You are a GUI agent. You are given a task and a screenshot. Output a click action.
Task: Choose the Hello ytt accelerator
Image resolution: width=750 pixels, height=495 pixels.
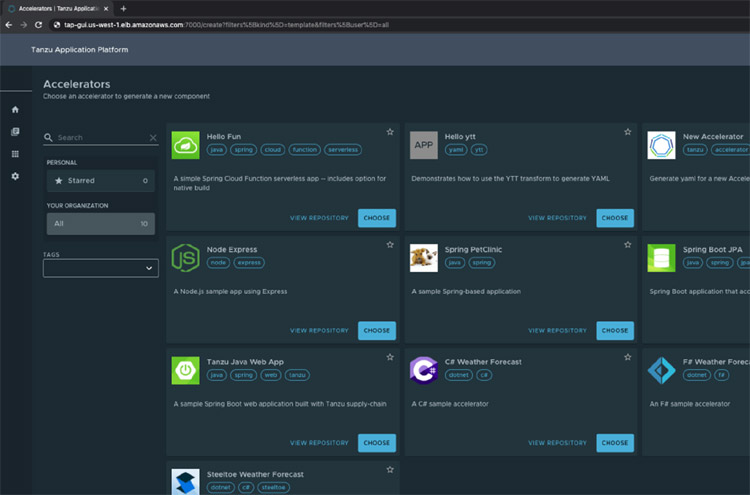point(615,218)
